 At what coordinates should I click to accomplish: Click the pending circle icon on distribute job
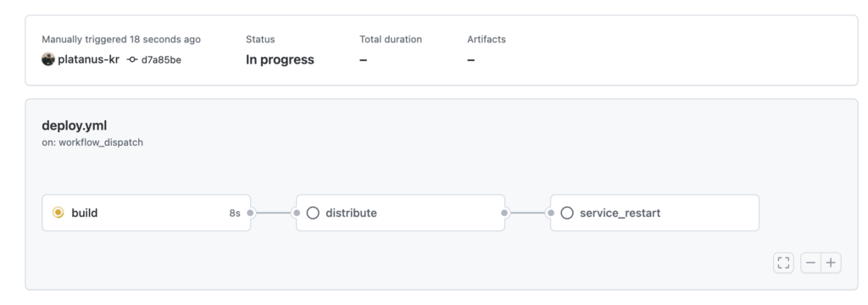pos(313,213)
